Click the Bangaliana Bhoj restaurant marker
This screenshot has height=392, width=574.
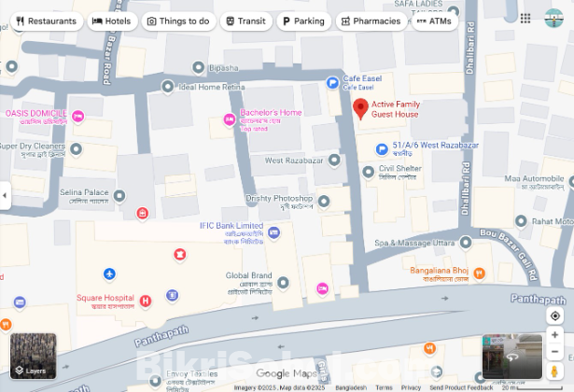[x=479, y=273]
